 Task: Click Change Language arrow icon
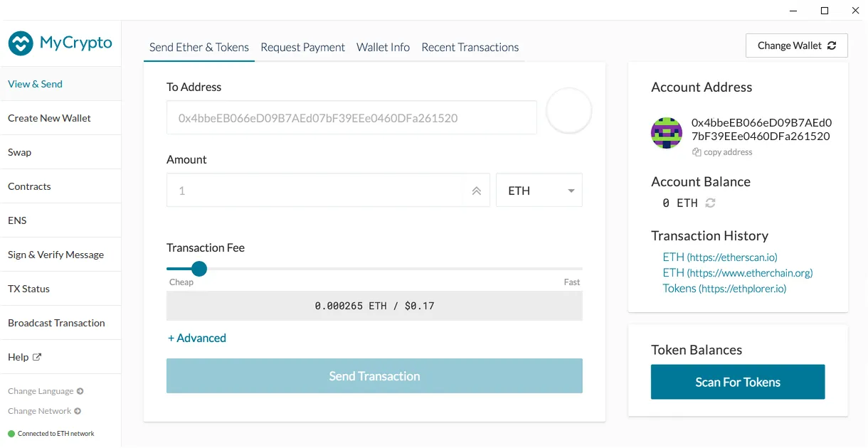[x=80, y=391]
